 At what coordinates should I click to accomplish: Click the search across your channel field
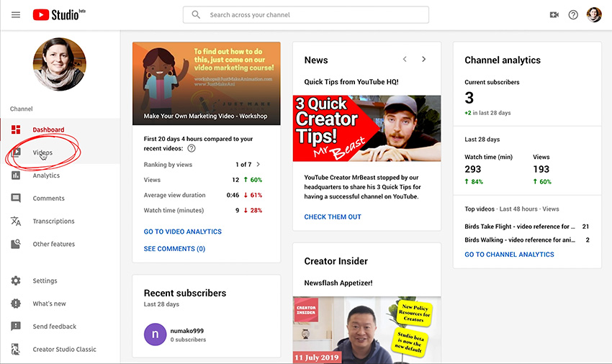click(x=305, y=15)
